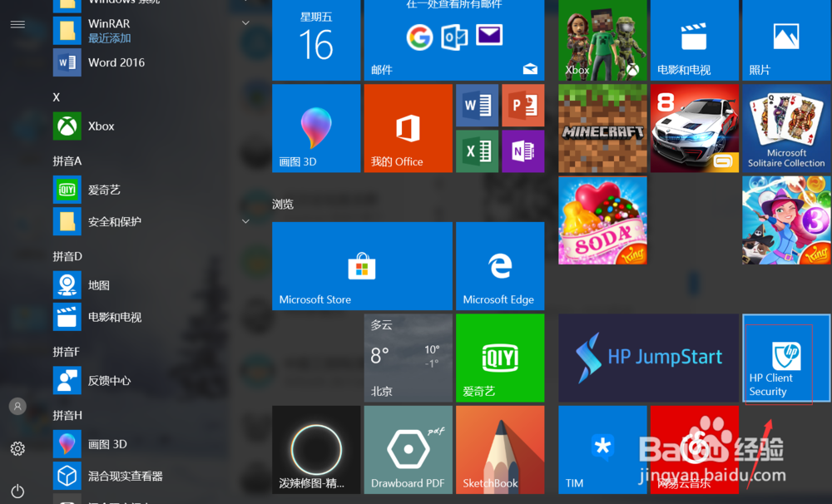Open the 网易云音乐 tile
Image resolution: width=832 pixels, height=504 pixels.
pyautogui.click(x=695, y=450)
